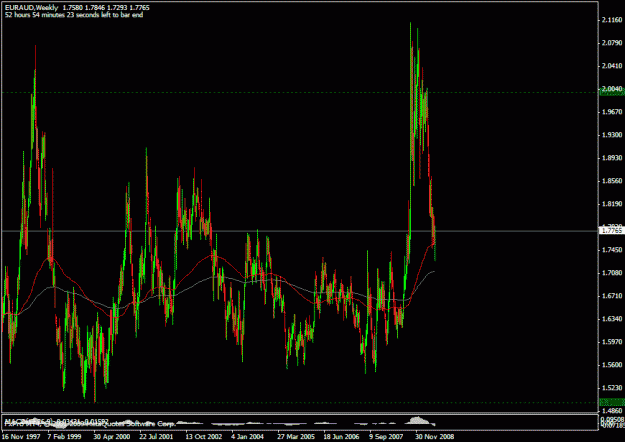
Task: Click the 7 Feb 1999 date label
Action: (x=65, y=436)
